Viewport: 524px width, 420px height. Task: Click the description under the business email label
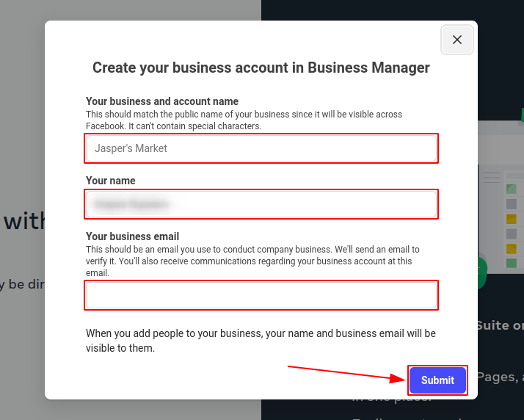tap(252, 261)
